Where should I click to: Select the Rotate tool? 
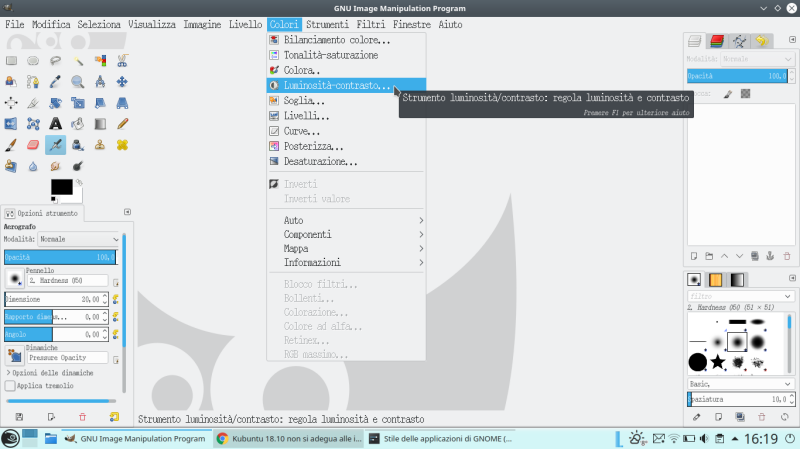click(56, 103)
